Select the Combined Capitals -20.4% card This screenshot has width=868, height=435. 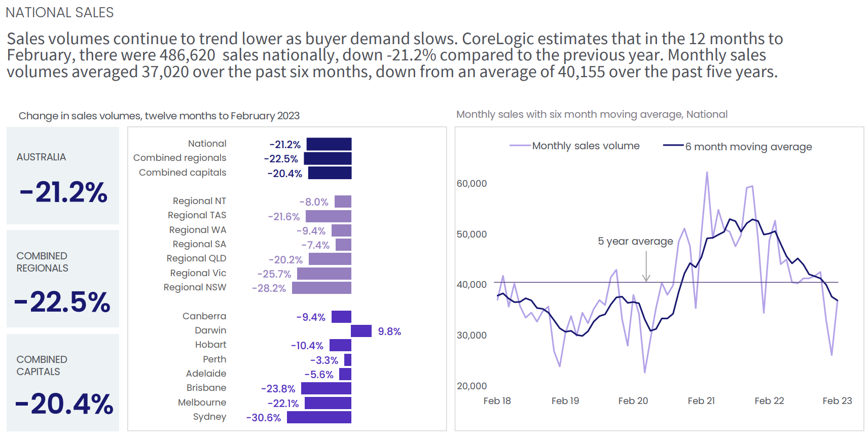tap(63, 382)
